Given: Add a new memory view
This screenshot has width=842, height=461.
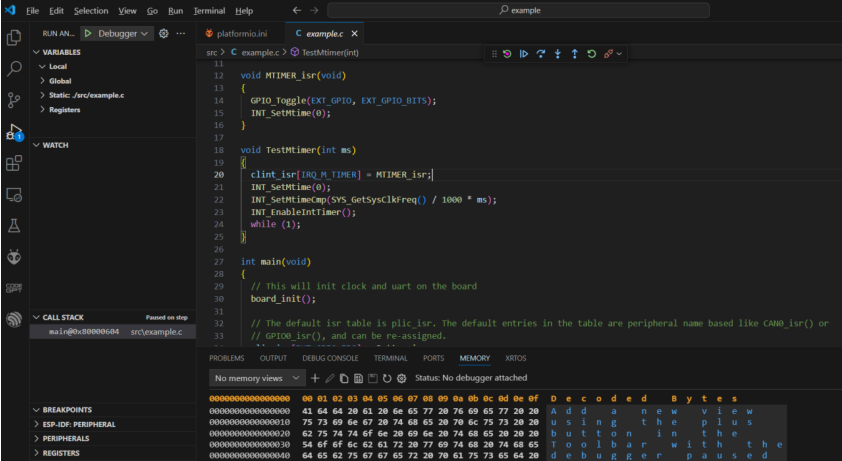Looking at the screenshot, I should (x=315, y=378).
